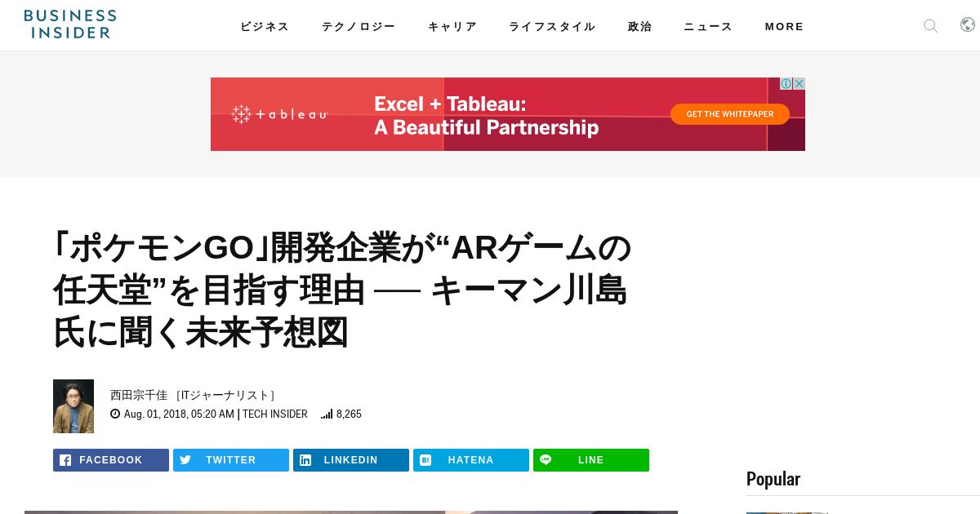Open the ニュース menu

click(x=708, y=26)
